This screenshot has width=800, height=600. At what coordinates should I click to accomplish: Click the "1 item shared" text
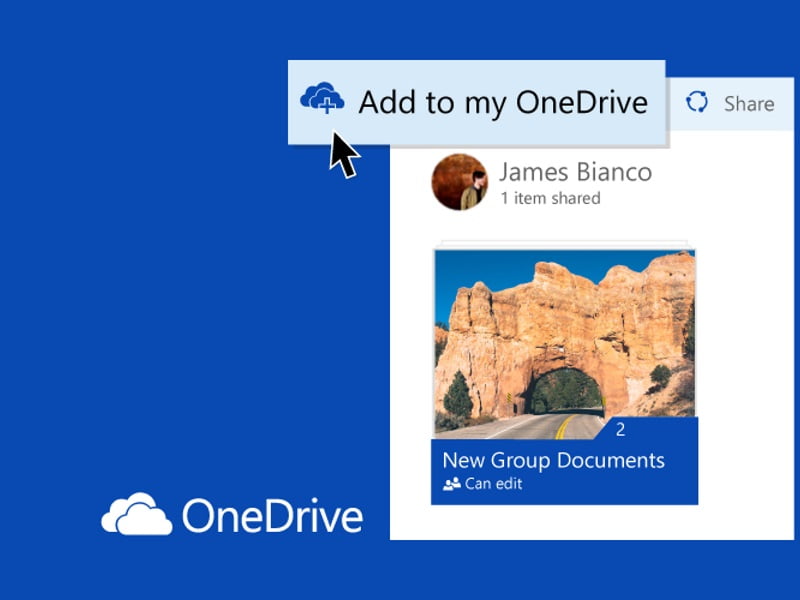[x=550, y=198]
